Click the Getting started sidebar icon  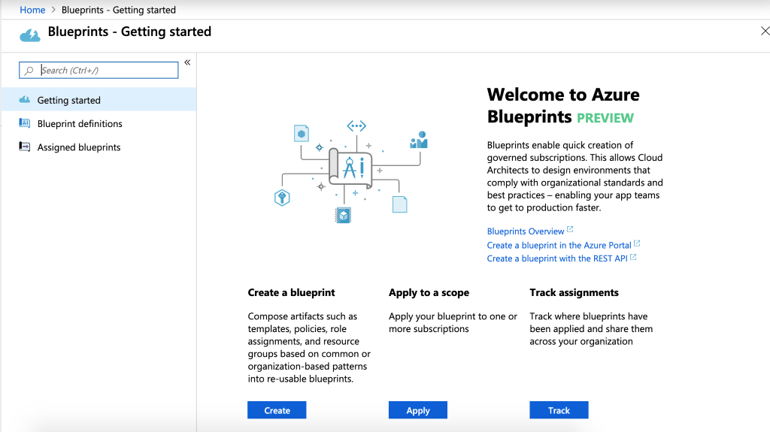(x=25, y=100)
